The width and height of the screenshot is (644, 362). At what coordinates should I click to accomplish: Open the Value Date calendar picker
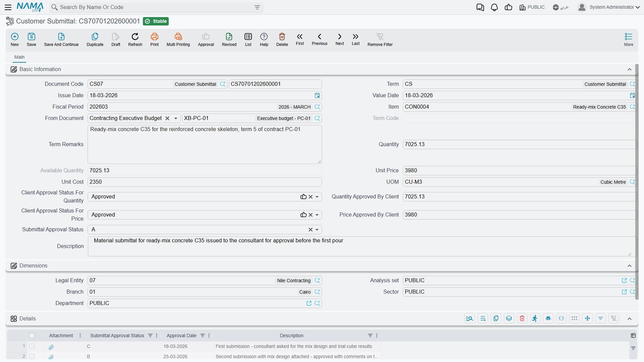(633, 96)
